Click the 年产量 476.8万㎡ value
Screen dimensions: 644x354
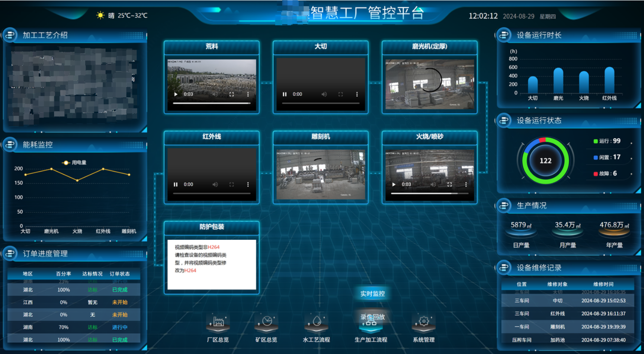point(614,225)
